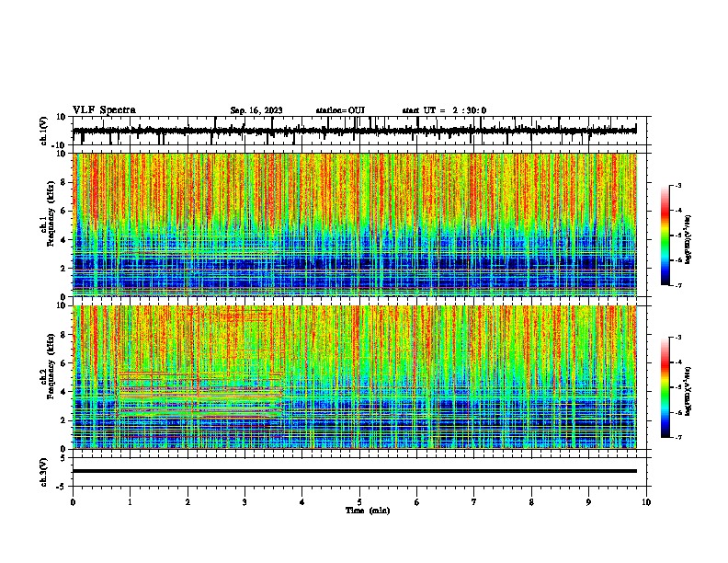Click the '8' tick on the time axis
Viewport: 728px width, 563px height.
531,502
